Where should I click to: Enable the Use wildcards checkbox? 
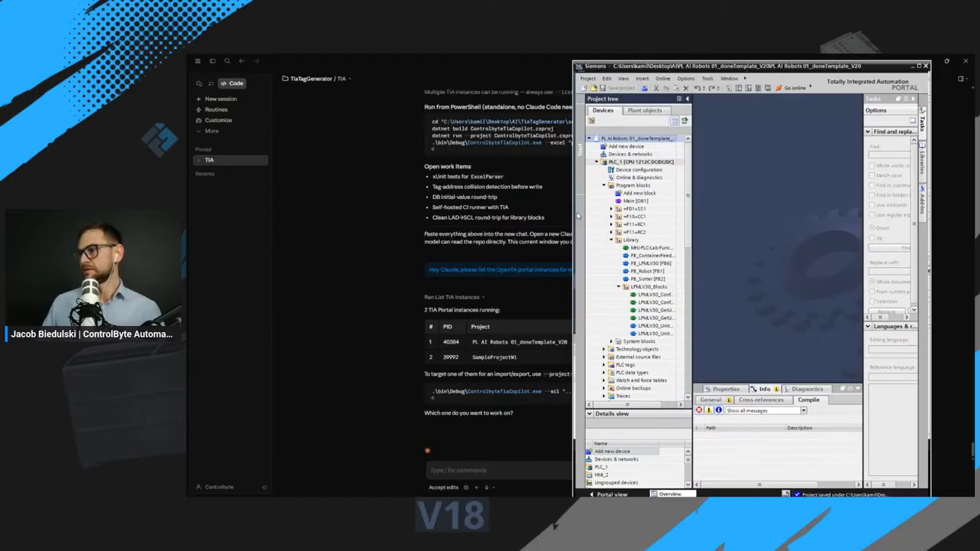click(x=871, y=205)
